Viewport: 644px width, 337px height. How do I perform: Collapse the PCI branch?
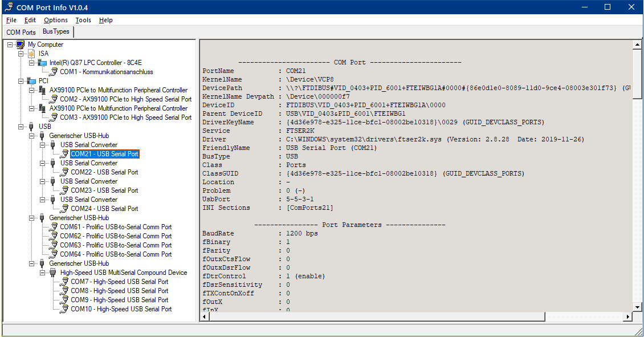21,81
